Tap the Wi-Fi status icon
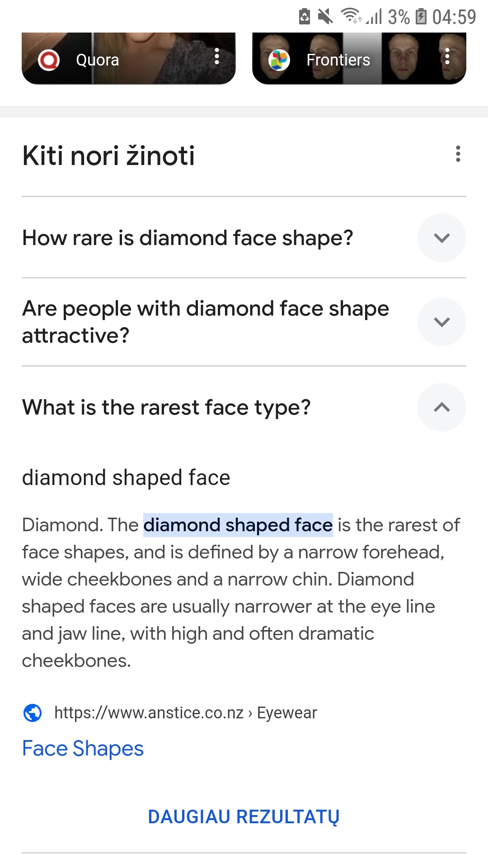Screen dimensions: 488x868 (x=350, y=15)
